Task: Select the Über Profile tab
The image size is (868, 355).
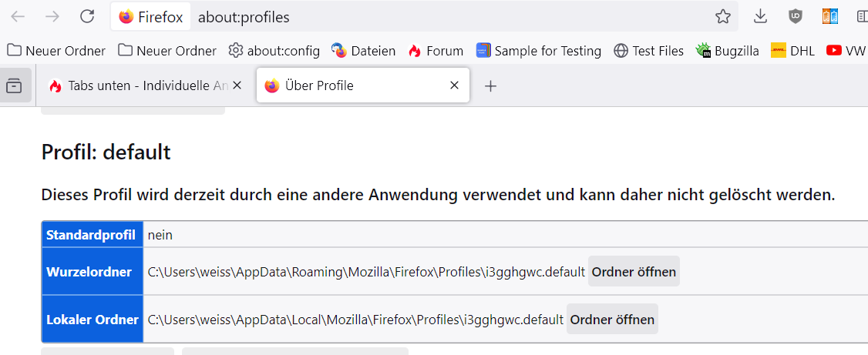Action: coord(347,85)
